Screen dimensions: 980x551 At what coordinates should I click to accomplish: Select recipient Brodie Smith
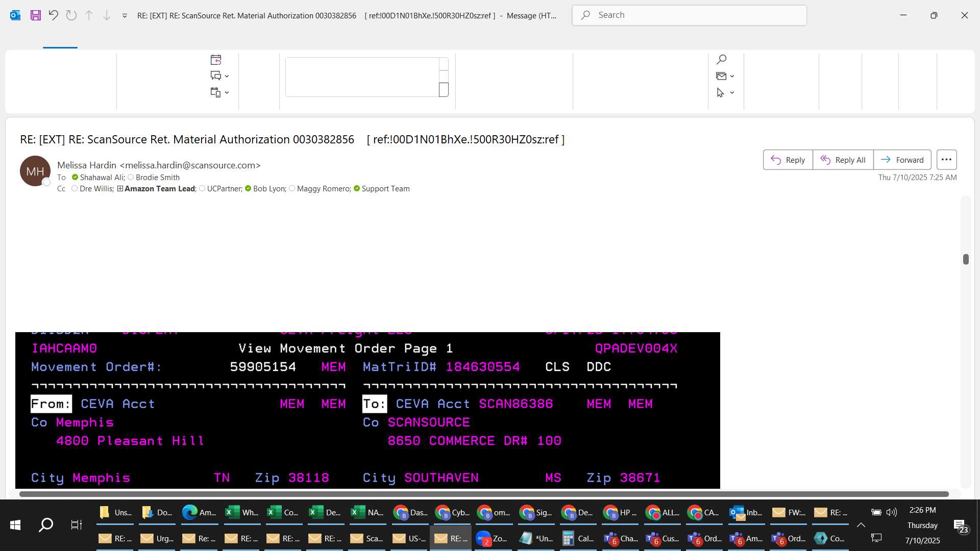(x=157, y=178)
